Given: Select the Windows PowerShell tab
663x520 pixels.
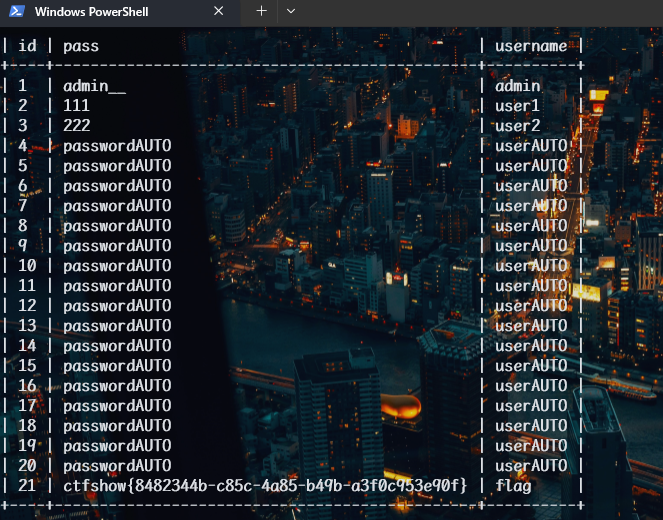Looking at the screenshot, I should point(120,11).
